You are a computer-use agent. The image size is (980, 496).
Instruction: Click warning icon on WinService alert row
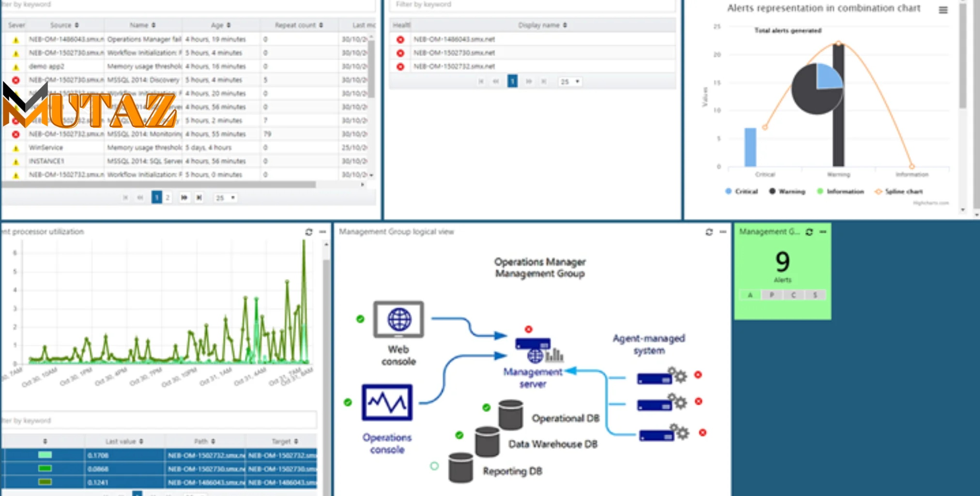coord(16,148)
